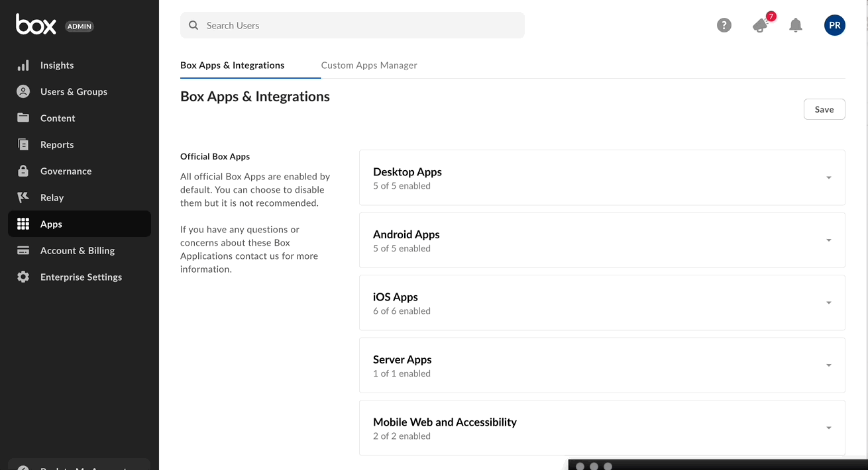Click the Enterprise Settings gear icon
This screenshot has width=868, height=470.
(23, 277)
